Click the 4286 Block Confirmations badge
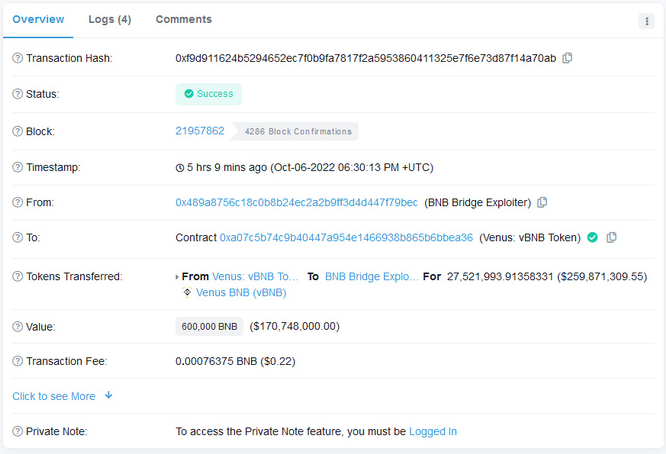 pyautogui.click(x=295, y=131)
